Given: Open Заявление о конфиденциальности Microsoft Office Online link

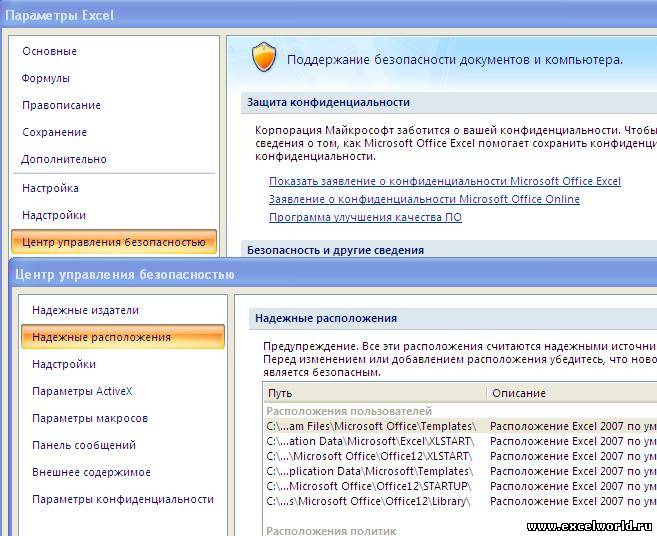Looking at the screenshot, I should [424, 199].
